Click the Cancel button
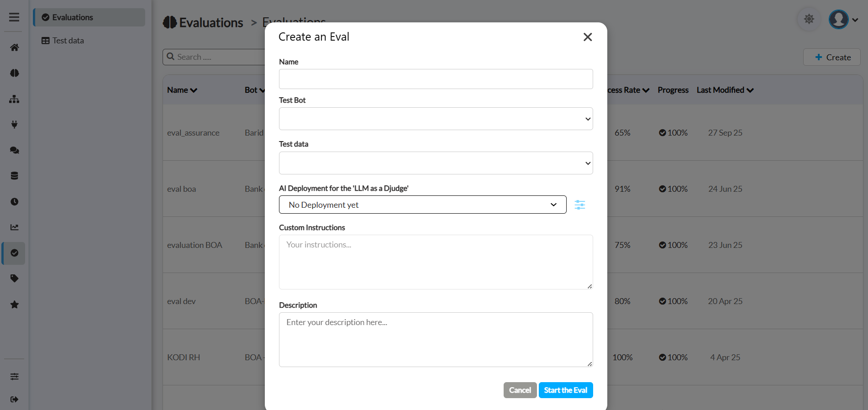The width and height of the screenshot is (868, 410). point(520,390)
